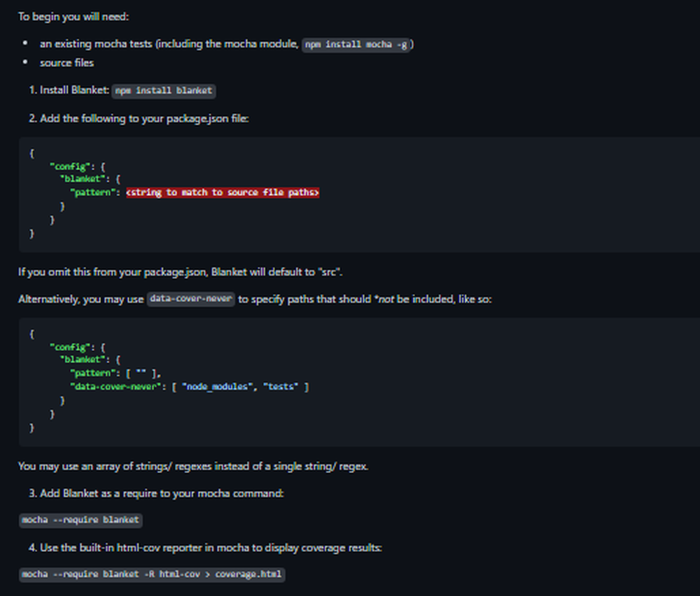This screenshot has width=700, height=596.
Task: Click the red highlighted source file paths placeholder
Action: 222,192
